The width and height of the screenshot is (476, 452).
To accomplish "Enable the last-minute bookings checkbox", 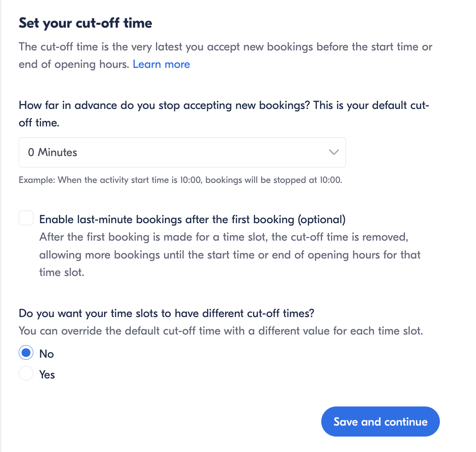I will (26, 218).
